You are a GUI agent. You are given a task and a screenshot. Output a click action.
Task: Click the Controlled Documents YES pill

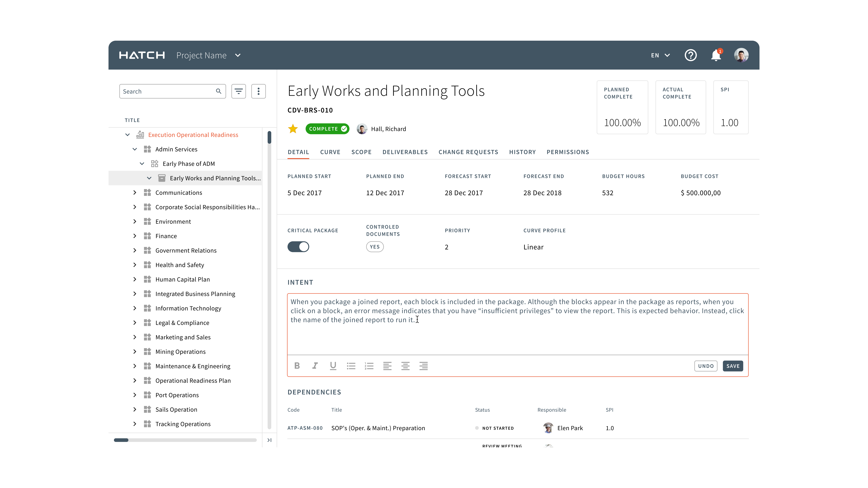(375, 247)
